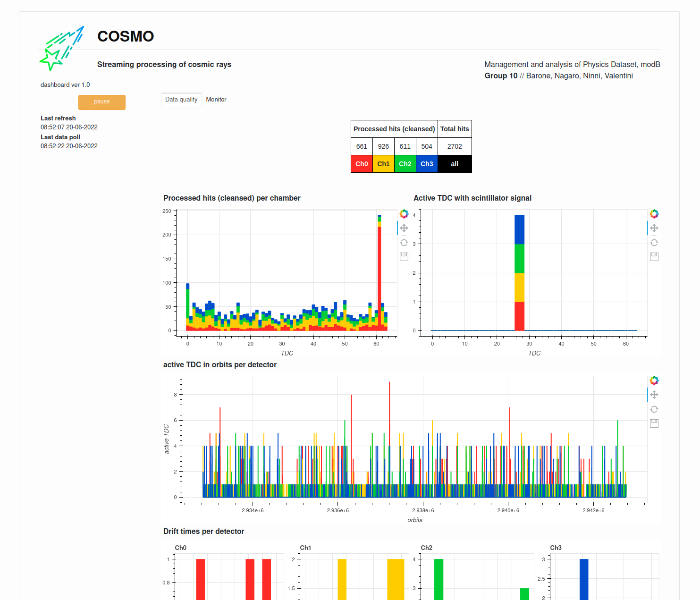
Task: Click the 'Group 10' authors line
Action: 558,76
